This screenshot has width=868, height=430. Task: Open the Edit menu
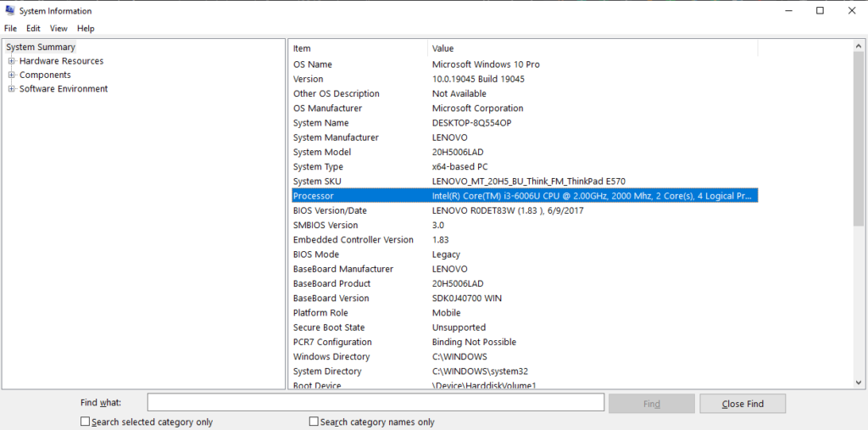[33, 28]
